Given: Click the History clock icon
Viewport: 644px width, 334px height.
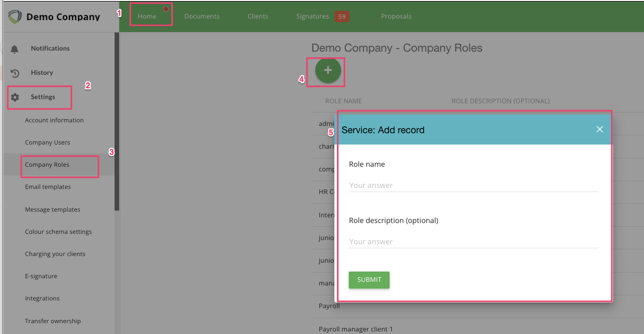Looking at the screenshot, I should click(14, 73).
